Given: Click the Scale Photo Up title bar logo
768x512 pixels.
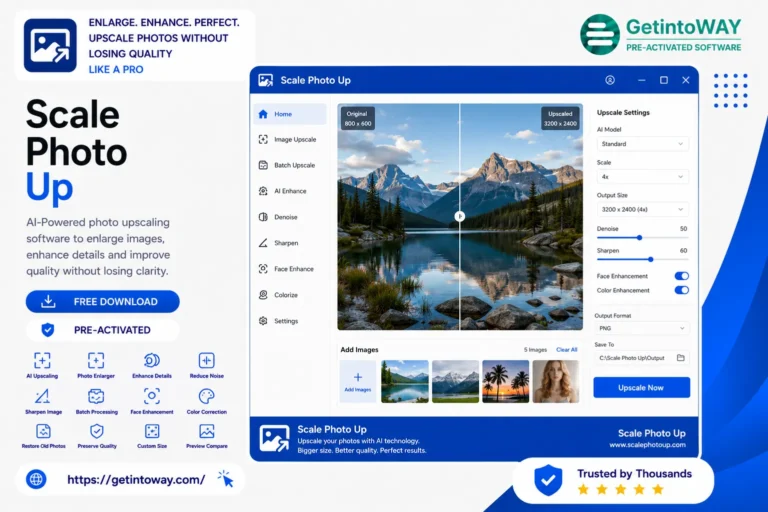Looking at the screenshot, I should [x=265, y=80].
